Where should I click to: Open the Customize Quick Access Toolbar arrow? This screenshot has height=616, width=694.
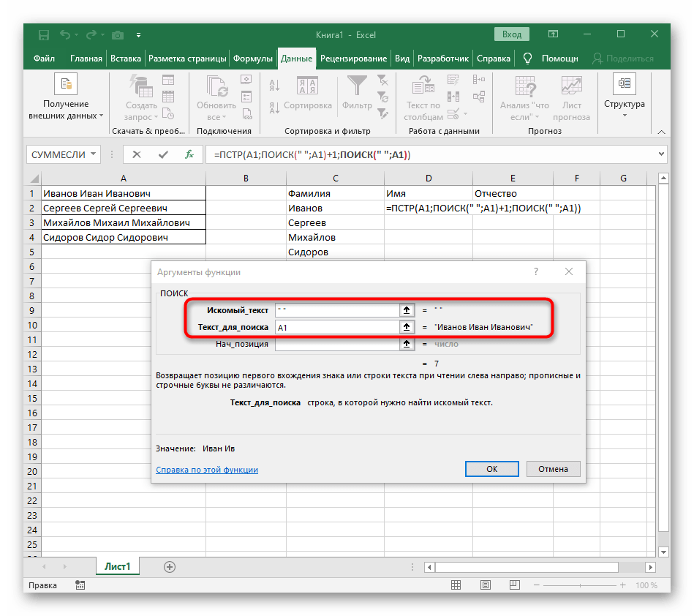click(x=138, y=35)
